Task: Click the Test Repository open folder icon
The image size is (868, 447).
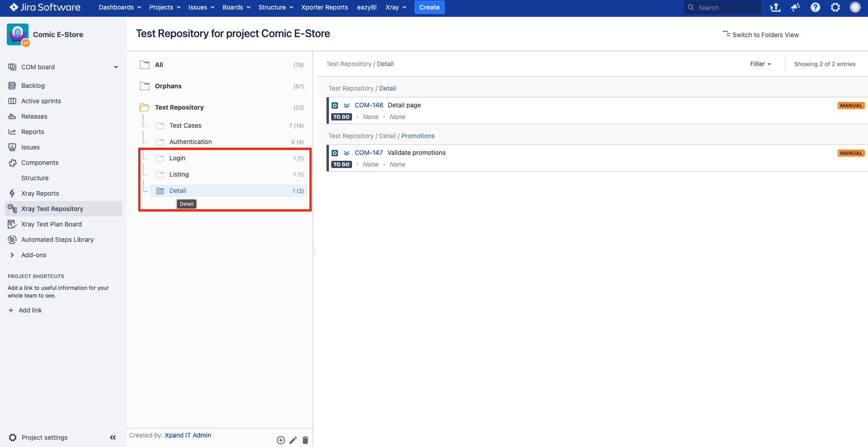Action: click(x=145, y=107)
